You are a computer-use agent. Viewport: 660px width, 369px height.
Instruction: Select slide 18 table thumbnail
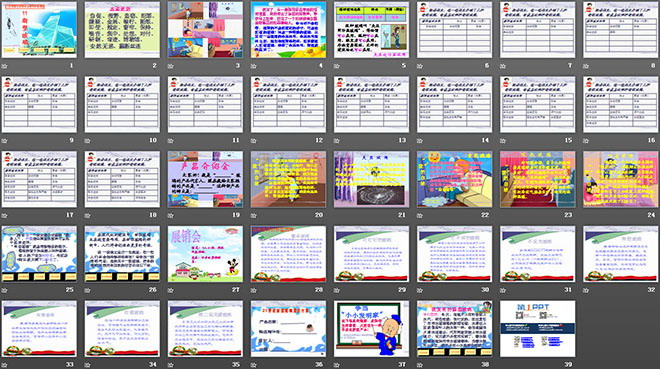point(122,179)
